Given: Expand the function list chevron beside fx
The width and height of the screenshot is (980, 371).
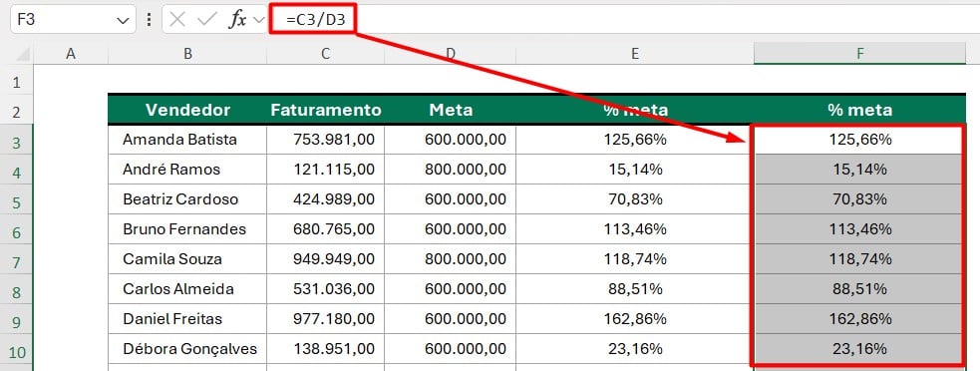Looking at the screenshot, I should pyautogui.click(x=258, y=20).
